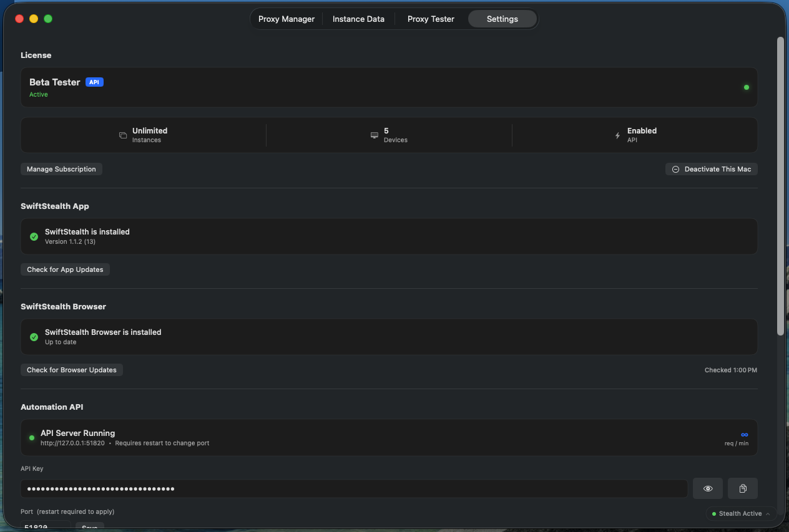Click the Unlimited Instances icon

coord(123,135)
